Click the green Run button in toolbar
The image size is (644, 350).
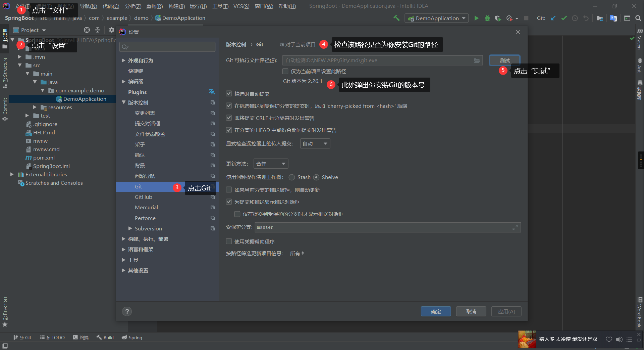[476, 18]
